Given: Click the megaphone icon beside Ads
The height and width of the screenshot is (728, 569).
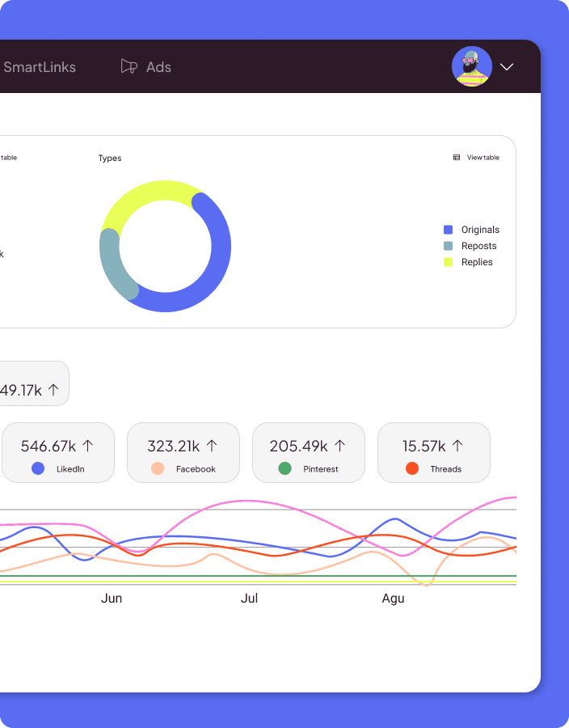Looking at the screenshot, I should [x=129, y=66].
